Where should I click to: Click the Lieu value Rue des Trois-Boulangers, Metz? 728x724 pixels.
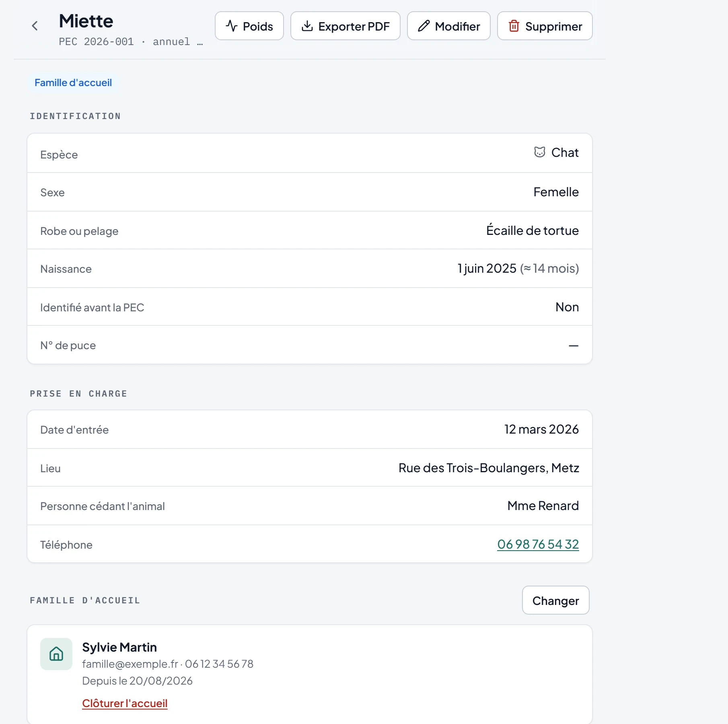[x=489, y=468]
